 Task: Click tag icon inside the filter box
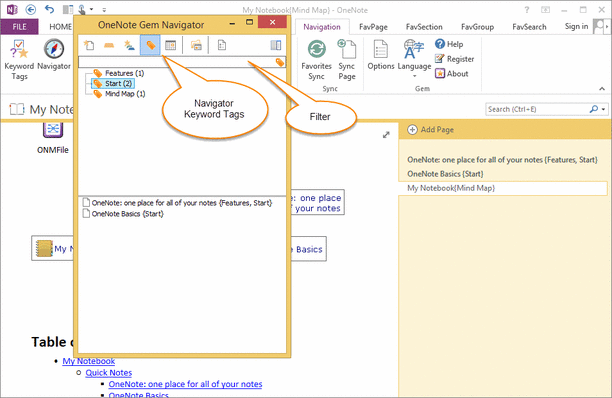coord(280,62)
